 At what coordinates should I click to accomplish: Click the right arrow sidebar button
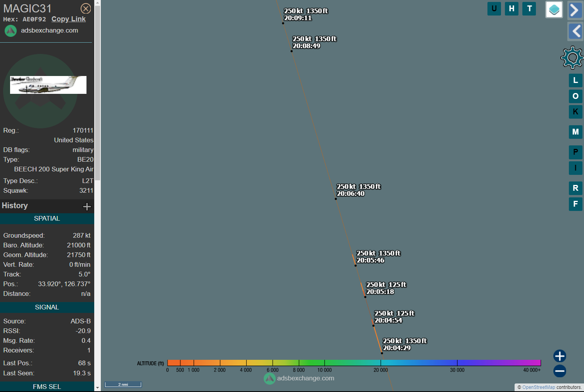pyautogui.click(x=575, y=10)
